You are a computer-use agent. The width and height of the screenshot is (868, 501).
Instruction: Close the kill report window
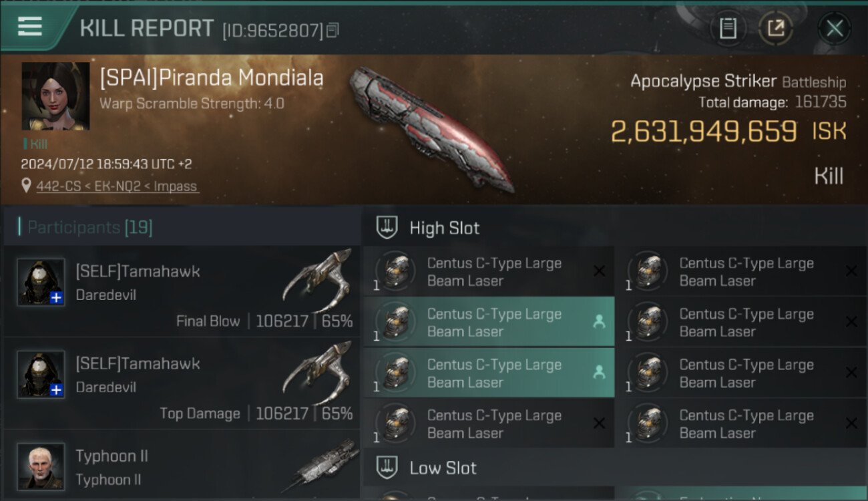point(835,29)
